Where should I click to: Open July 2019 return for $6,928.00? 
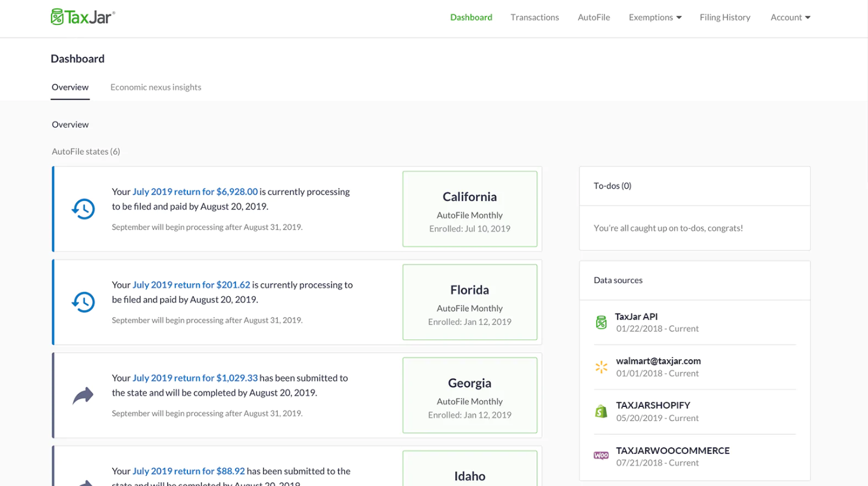[x=195, y=192]
